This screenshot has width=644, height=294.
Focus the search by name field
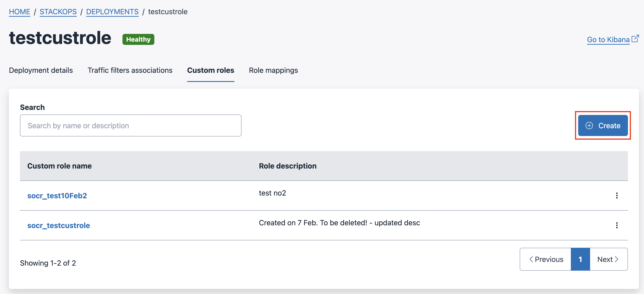[x=130, y=125]
